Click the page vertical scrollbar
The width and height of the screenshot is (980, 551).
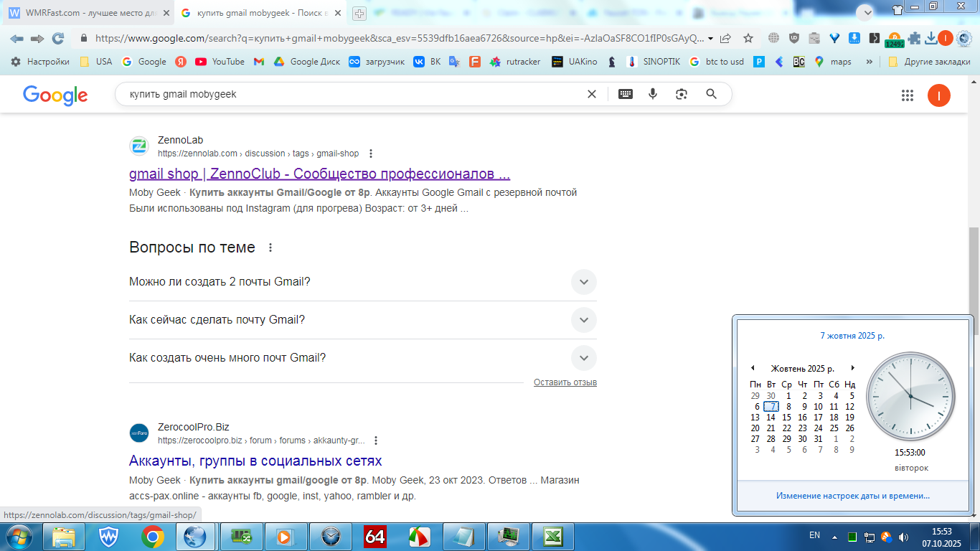(974, 282)
